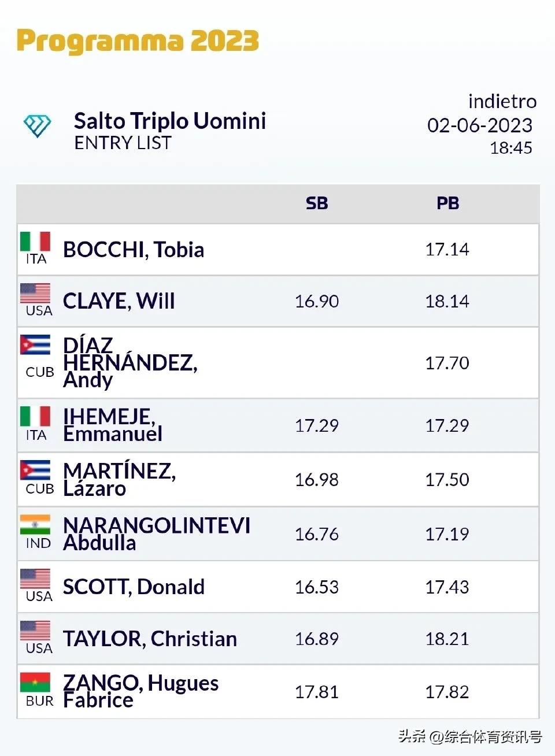Open athlete TAYLOR, Christian
The width and height of the screenshot is (555, 756).
[150, 639]
